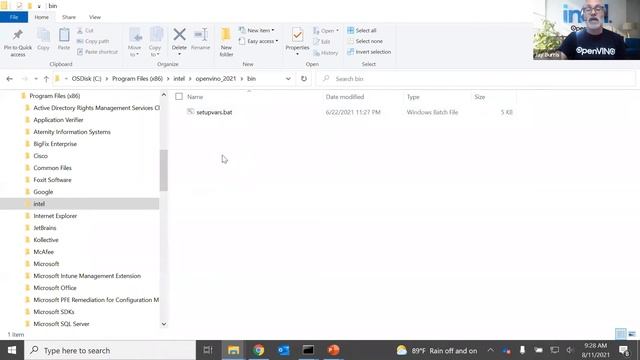Open the Windows Start menu
This screenshot has height=360, width=640.
[x=12, y=350]
